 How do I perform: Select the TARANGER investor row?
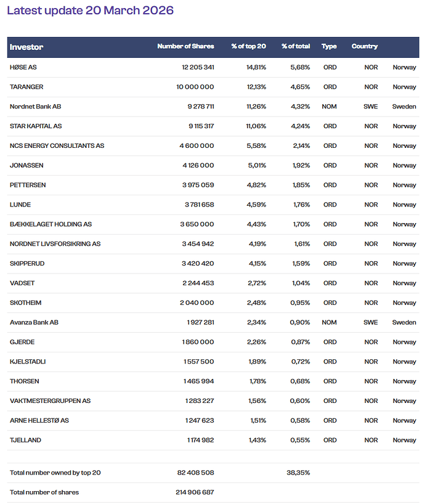click(26, 87)
